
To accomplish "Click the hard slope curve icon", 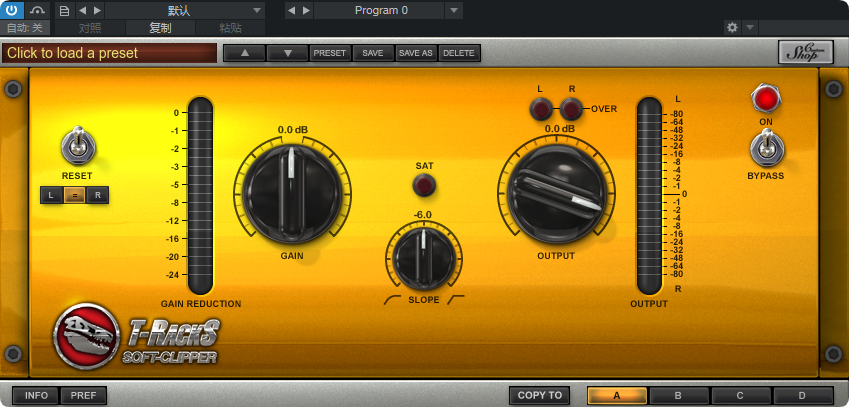I will coord(456,300).
